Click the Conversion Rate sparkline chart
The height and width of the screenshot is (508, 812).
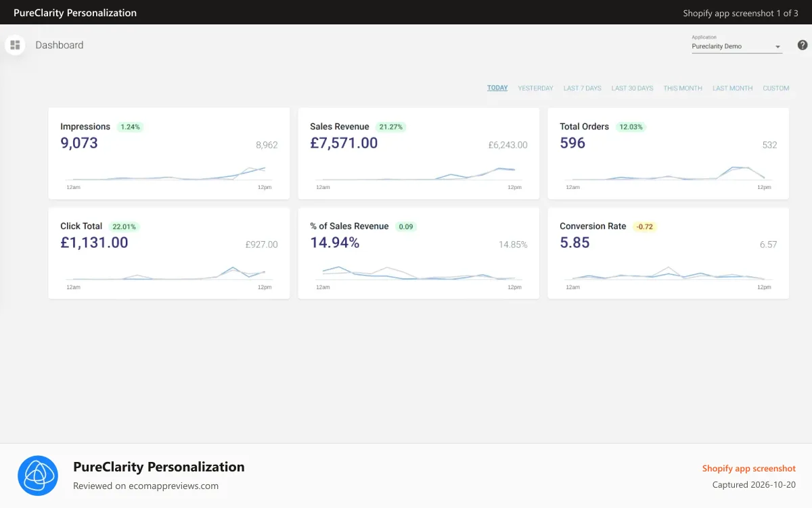tap(669, 274)
